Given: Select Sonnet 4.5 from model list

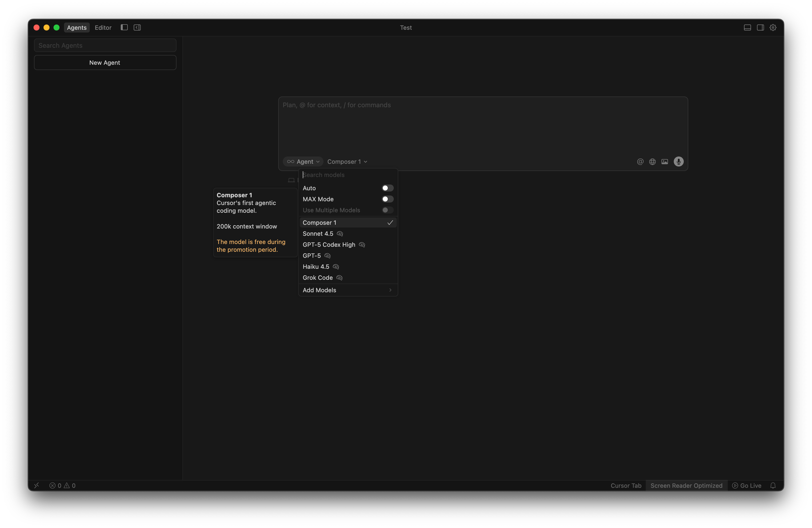Looking at the screenshot, I should (x=318, y=234).
